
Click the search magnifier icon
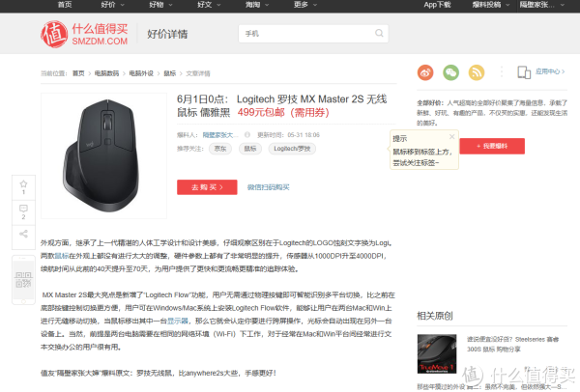click(379, 33)
